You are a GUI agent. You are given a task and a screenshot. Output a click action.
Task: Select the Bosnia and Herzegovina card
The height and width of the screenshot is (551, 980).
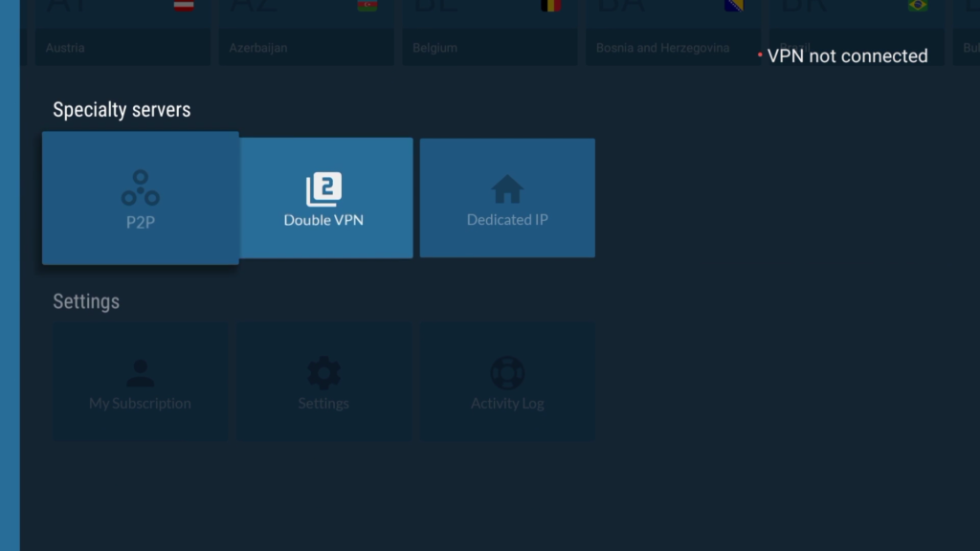point(673,33)
